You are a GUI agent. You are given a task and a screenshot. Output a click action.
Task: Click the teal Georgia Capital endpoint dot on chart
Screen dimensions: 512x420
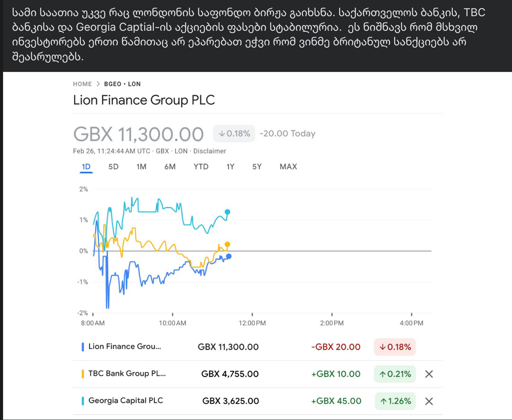[x=227, y=212]
